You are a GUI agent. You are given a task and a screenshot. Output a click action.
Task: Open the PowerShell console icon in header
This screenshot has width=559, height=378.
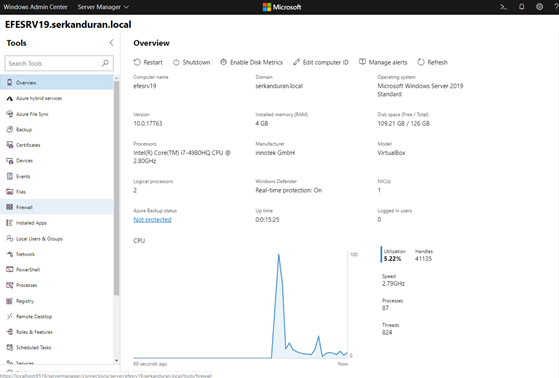(503, 7)
